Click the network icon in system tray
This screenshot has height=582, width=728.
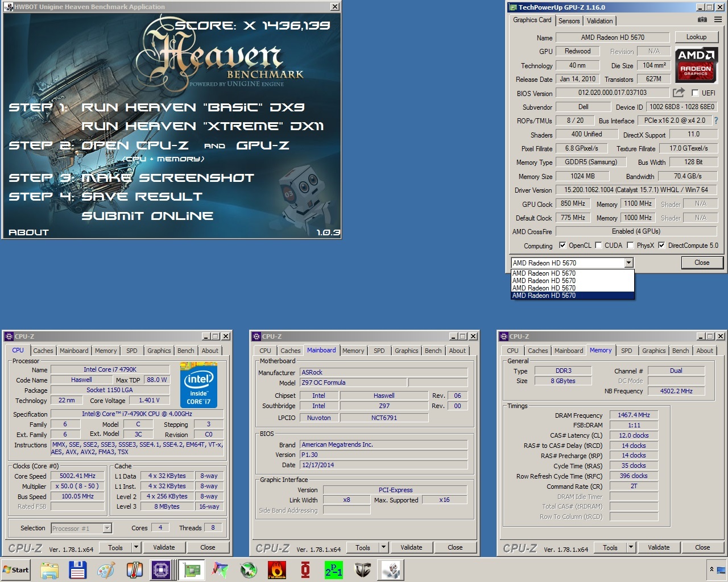tap(721, 569)
